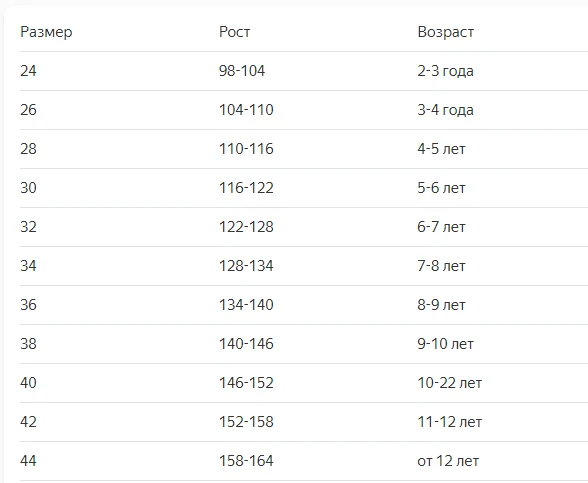
Task: Click the 4-5 лет age cell
Action: point(441,149)
